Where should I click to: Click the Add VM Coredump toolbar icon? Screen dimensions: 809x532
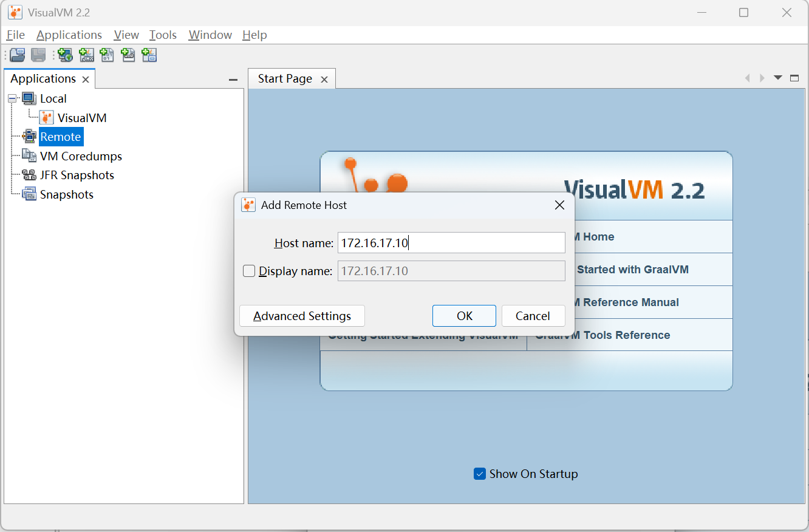click(x=107, y=55)
